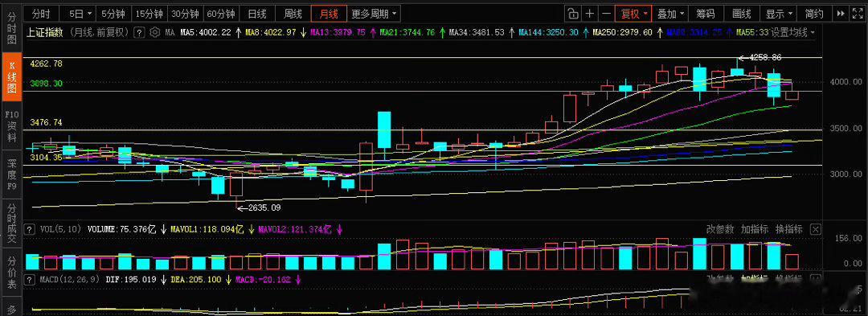Viewport: 868px width, 316px height.
Task: Select the 5分钟 period tab
Action: point(113,14)
